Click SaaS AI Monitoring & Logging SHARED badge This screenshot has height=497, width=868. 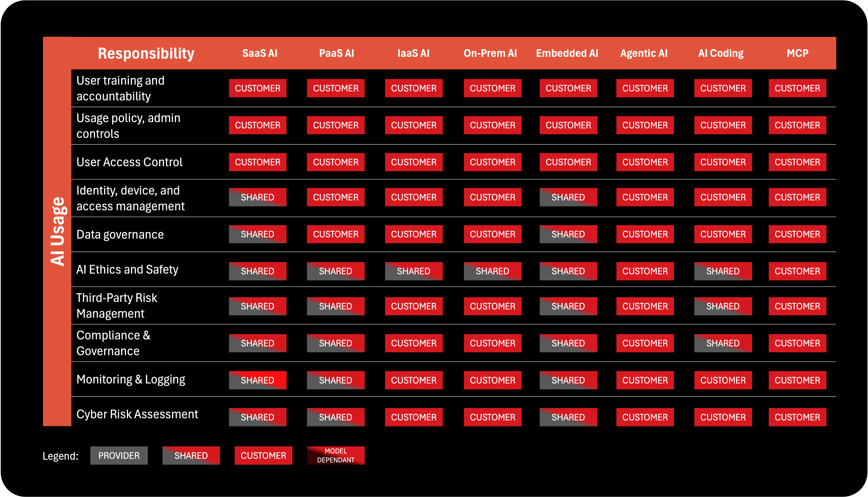(257, 380)
